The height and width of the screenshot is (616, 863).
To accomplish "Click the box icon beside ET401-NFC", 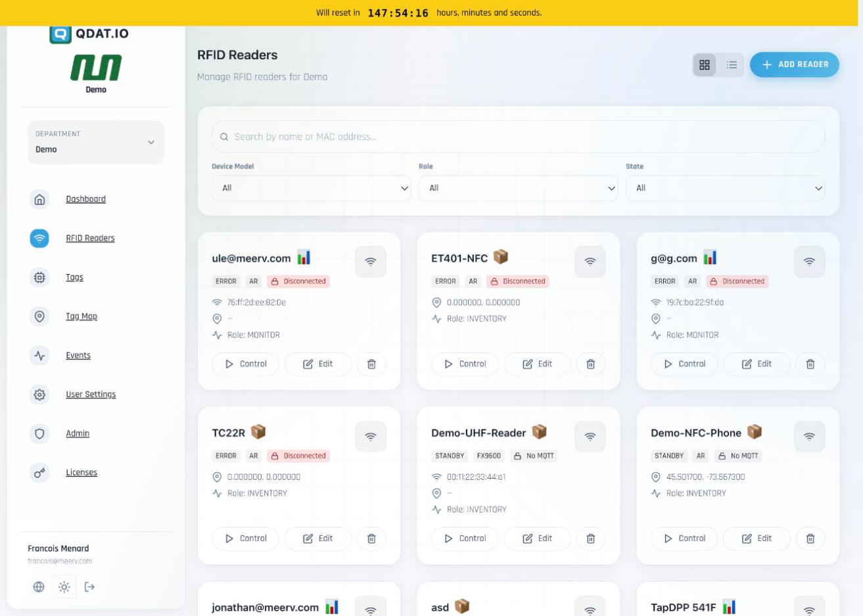I will 501,256.
